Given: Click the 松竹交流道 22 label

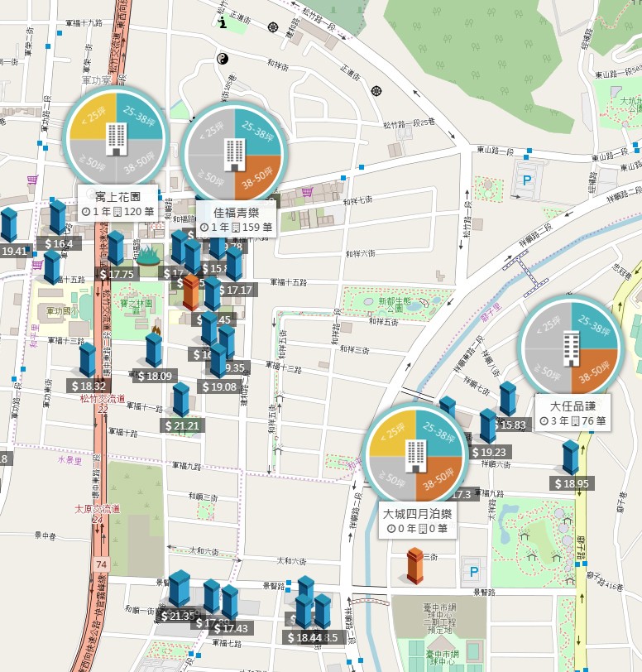Looking at the screenshot, I should point(103,404).
